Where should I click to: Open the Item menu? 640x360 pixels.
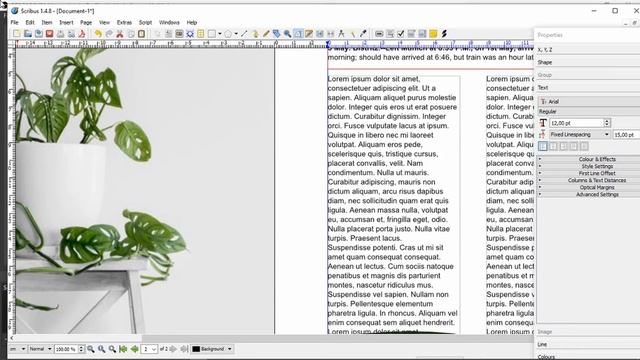pyautogui.click(x=47, y=22)
